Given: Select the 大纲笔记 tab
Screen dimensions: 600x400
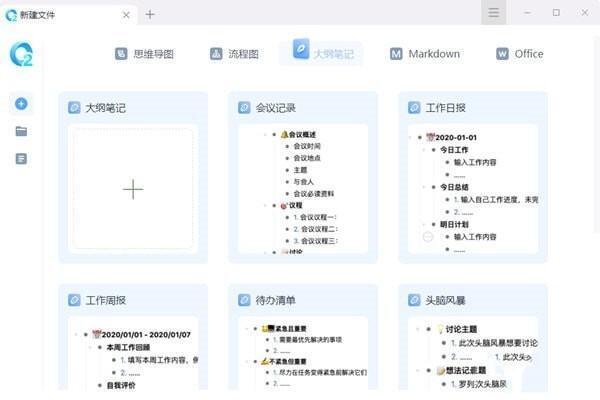Looking at the screenshot, I should [x=321, y=53].
